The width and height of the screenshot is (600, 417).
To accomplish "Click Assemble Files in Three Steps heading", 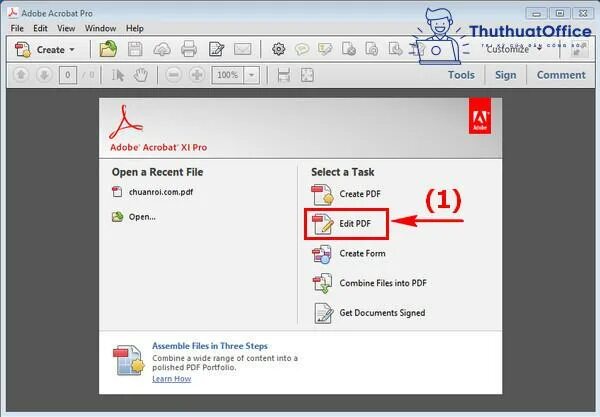I will pyautogui.click(x=210, y=346).
